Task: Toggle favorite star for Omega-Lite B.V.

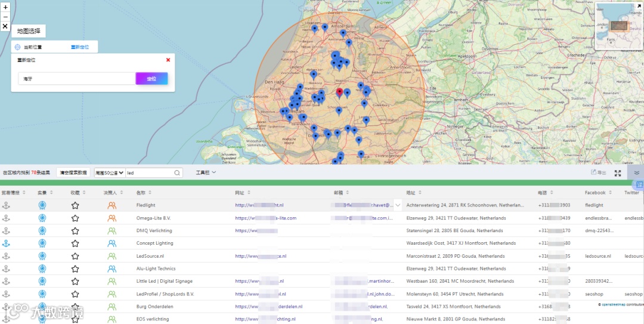Action: [75, 218]
